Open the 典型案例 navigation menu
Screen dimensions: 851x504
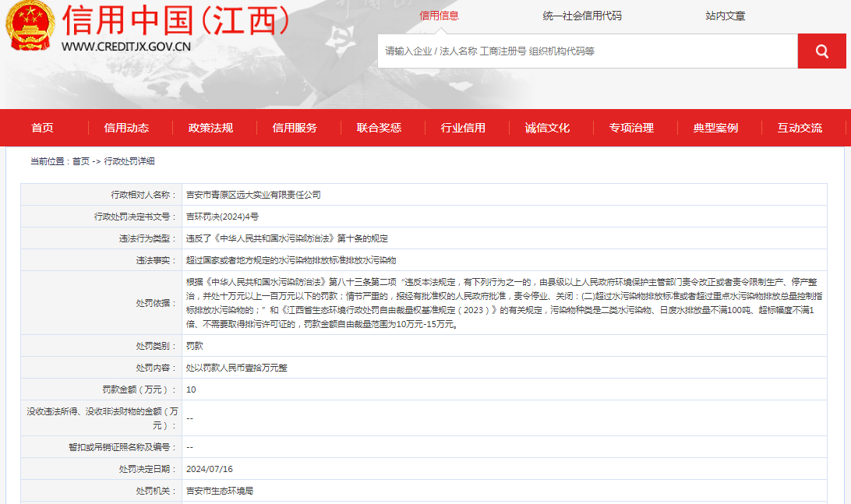715,128
